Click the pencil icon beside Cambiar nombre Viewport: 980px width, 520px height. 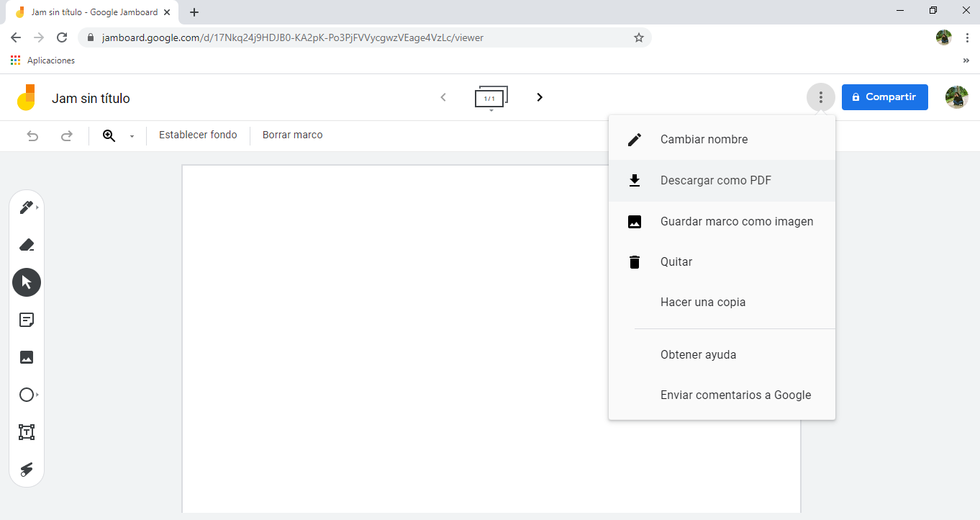(635, 140)
